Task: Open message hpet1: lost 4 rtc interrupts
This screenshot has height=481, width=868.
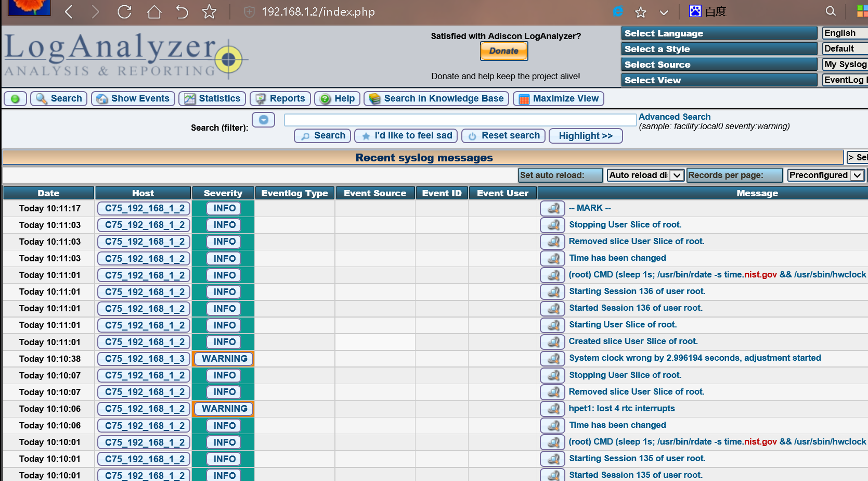Action: (621, 408)
